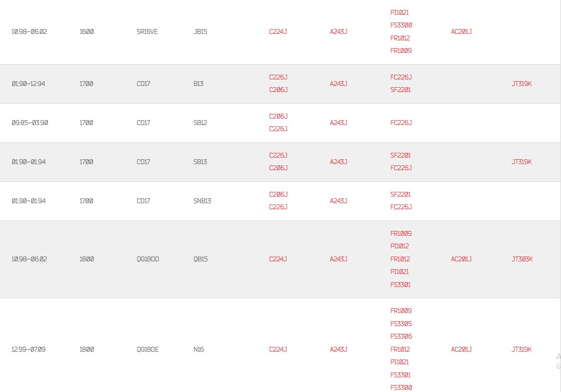The height and width of the screenshot is (392, 561).
Task: Click SF2201 in the SNB13 row
Action: (400, 194)
